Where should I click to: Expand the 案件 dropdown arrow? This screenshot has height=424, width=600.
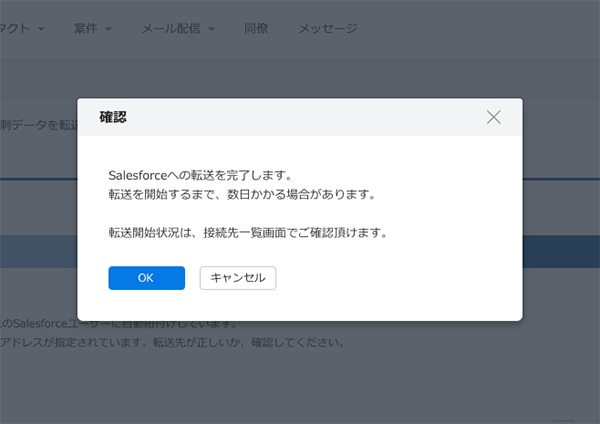pyautogui.click(x=108, y=29)
